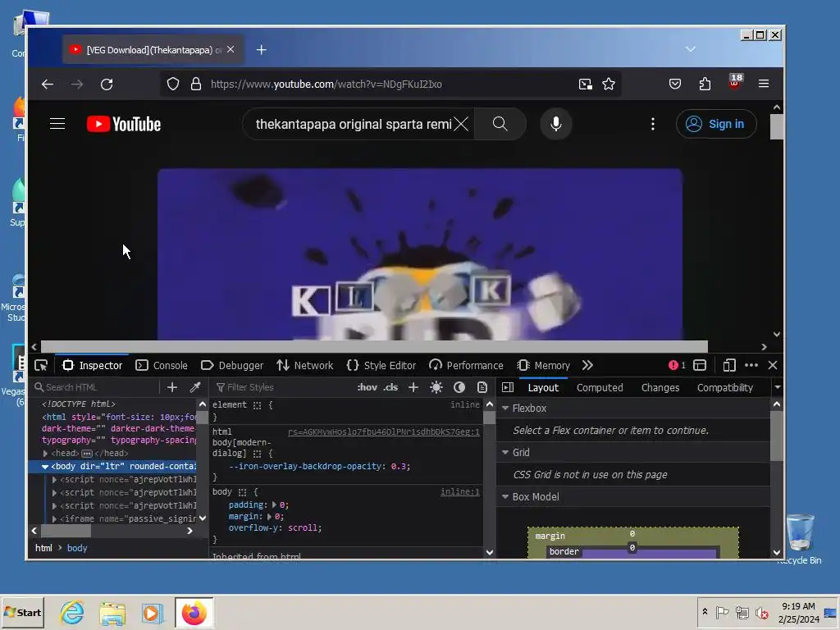Open tracking protection shield icon

(x=173, y=84)
